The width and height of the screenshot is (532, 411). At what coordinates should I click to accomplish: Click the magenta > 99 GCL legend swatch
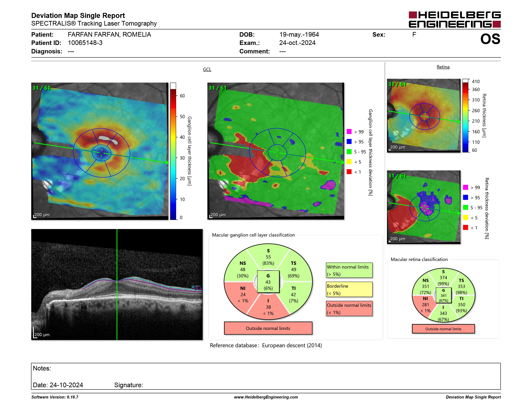coord(349,132)
